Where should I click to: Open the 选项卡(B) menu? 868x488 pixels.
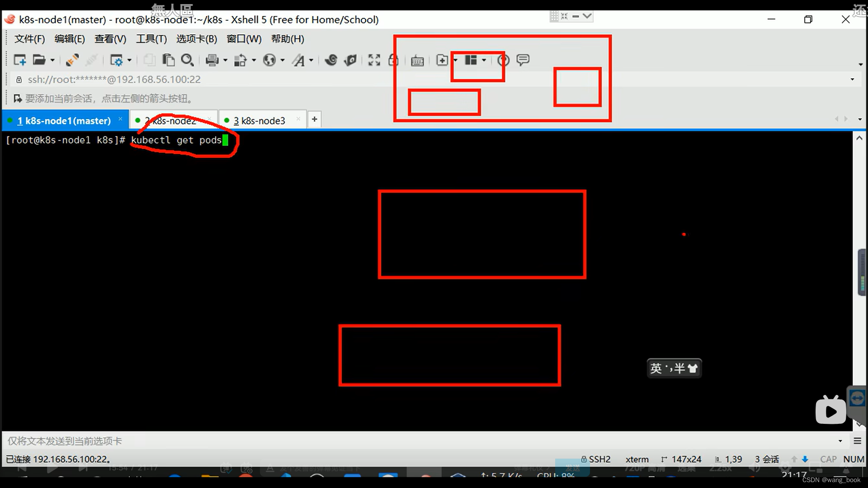(197, 39)
